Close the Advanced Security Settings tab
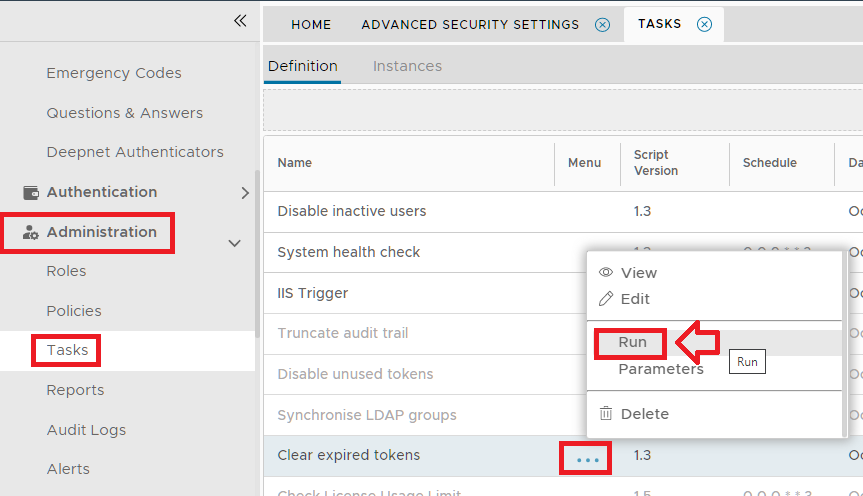The height and width of the screenshot is (496, 863). 601,24
